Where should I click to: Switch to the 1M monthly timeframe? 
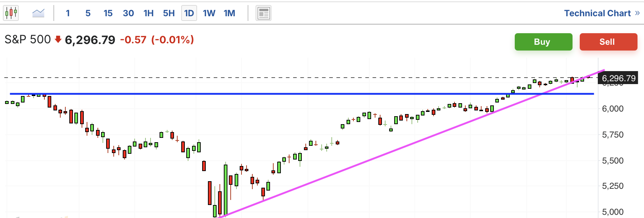click(229, 13)
